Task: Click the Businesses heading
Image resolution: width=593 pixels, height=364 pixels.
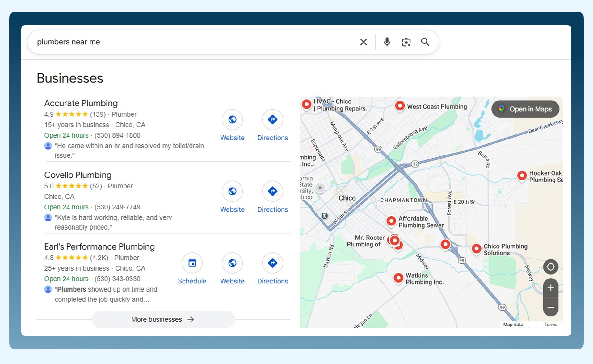Action: [x=70, y=78]
